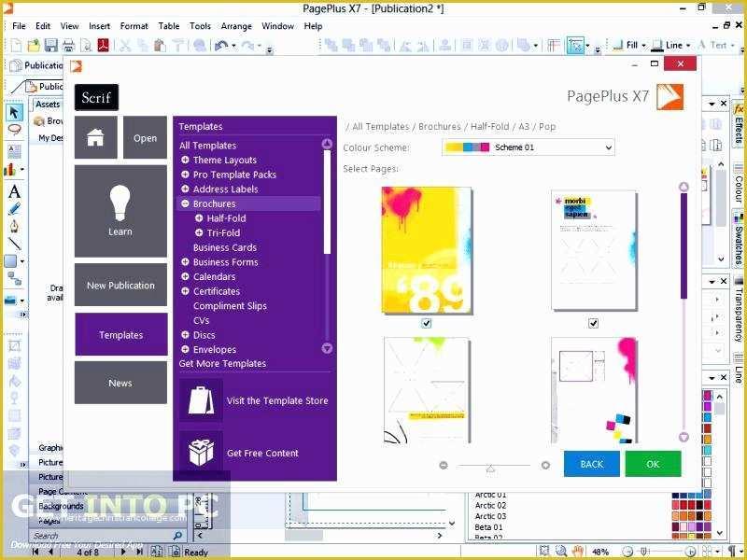Viewport: 747px width, 560px height.
Task: Click the News tile
Action: [120, 383]
